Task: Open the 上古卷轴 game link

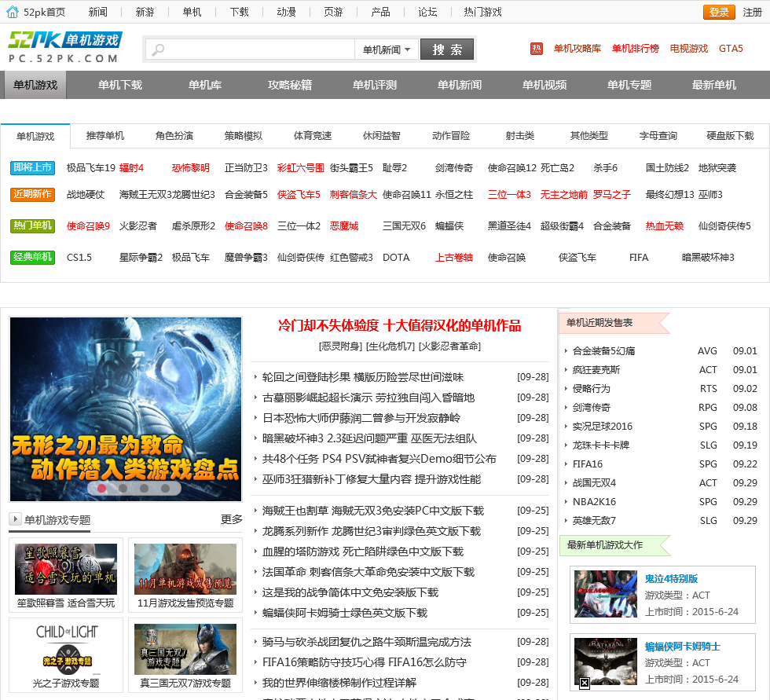Action: [454, 257]
